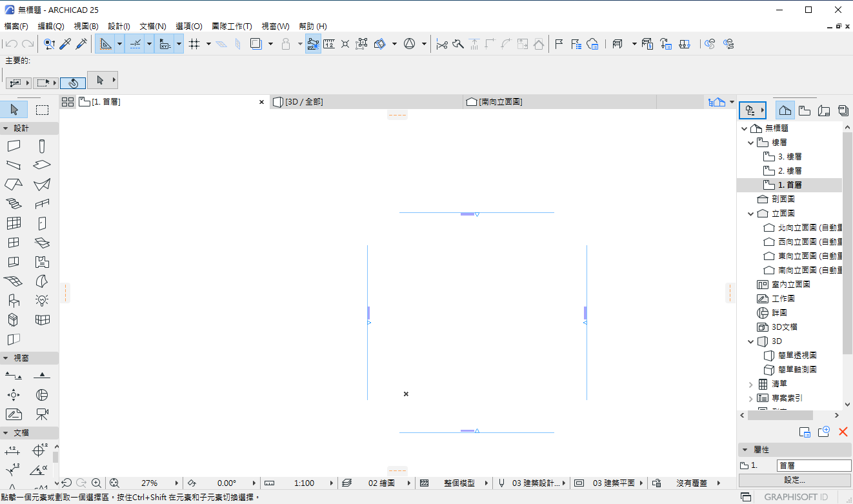
Task: Select 2. 樓層 in the navigator
Action: pos(789,171)
